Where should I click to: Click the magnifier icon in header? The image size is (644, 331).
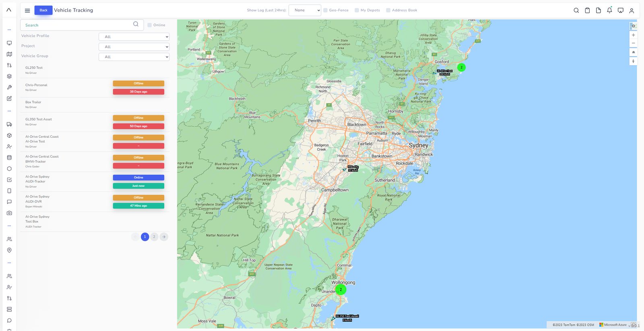click(576, 10)
